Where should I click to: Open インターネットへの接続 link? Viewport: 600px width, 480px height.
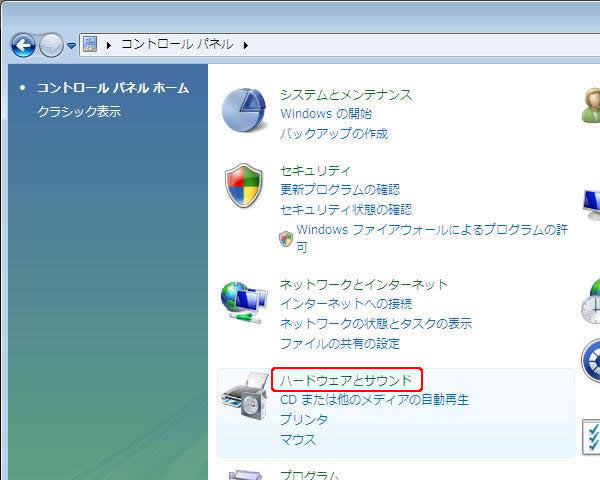coord(346,304)
